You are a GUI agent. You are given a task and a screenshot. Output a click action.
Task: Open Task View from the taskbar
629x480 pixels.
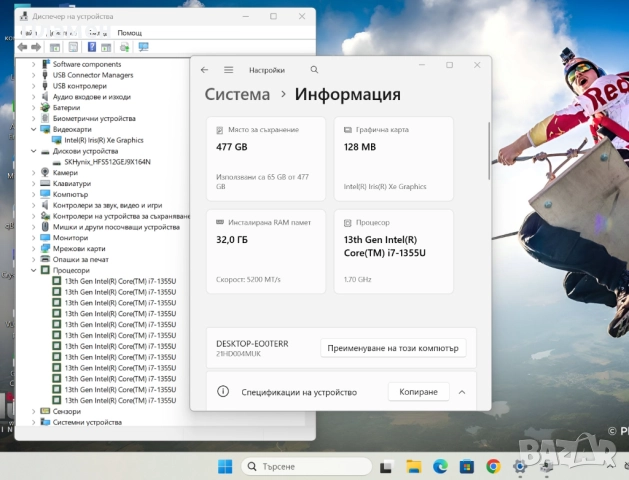click(x=386, y=467)
